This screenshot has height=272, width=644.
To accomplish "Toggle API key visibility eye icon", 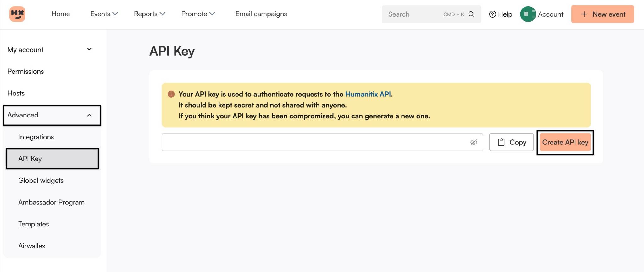I will 474,142.
